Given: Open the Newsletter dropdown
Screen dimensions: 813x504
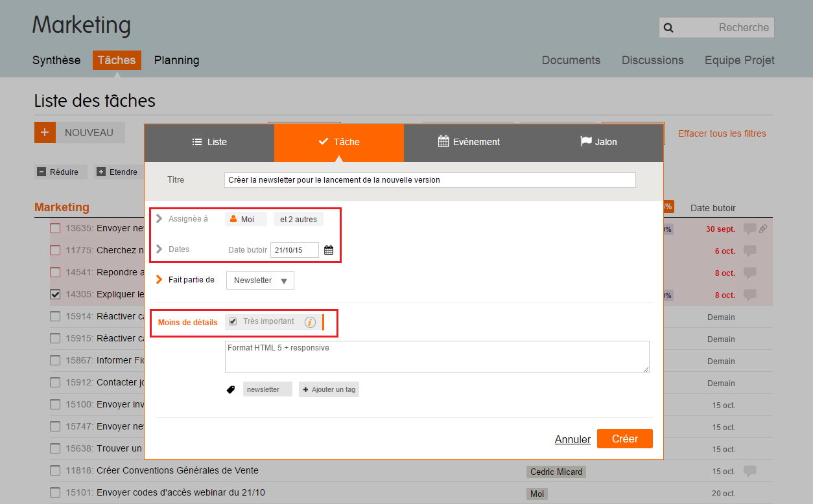Looking at the screenshot, I should point(260,281).
